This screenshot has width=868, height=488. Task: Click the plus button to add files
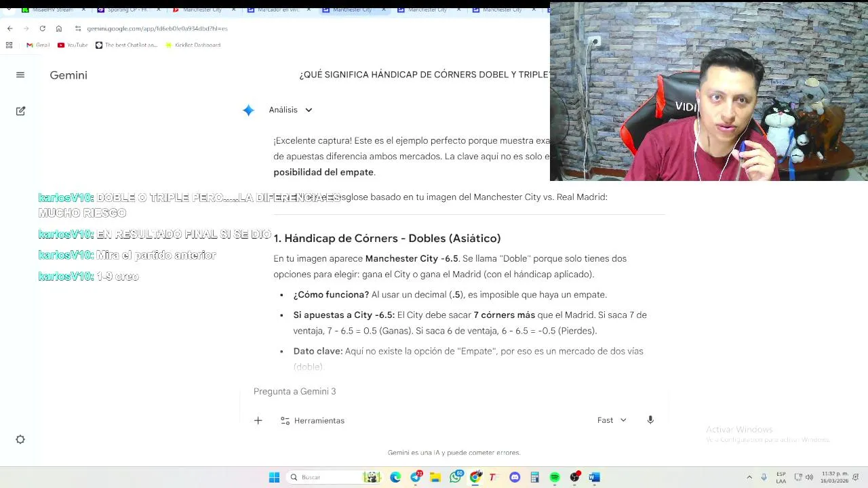(258, 420)
